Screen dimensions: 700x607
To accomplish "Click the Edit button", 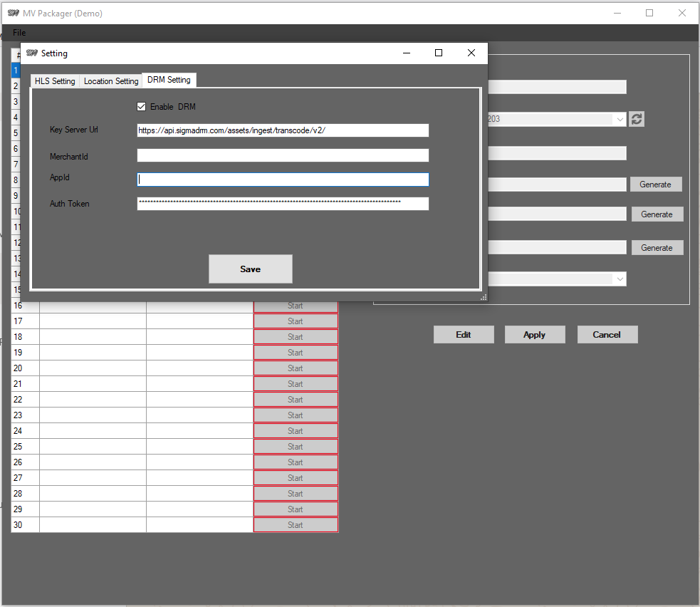I will click(x=464, y=335).
